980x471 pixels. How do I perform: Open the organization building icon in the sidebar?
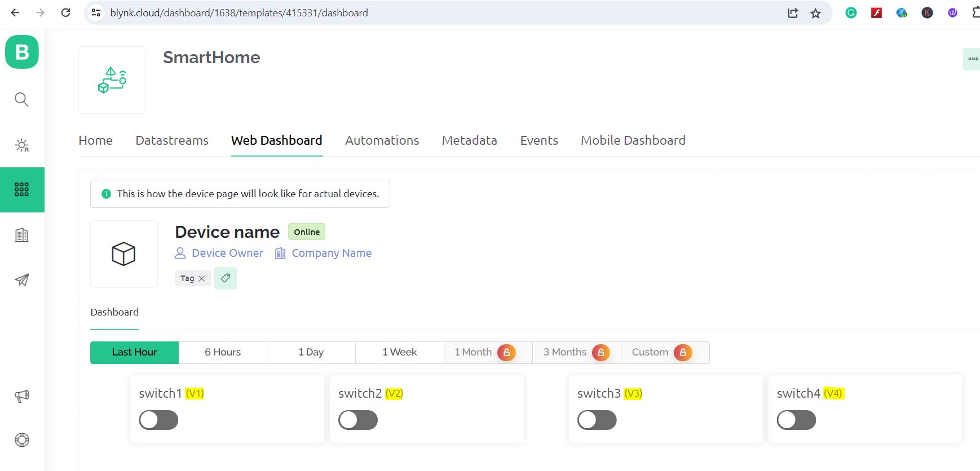click(21, 235)
